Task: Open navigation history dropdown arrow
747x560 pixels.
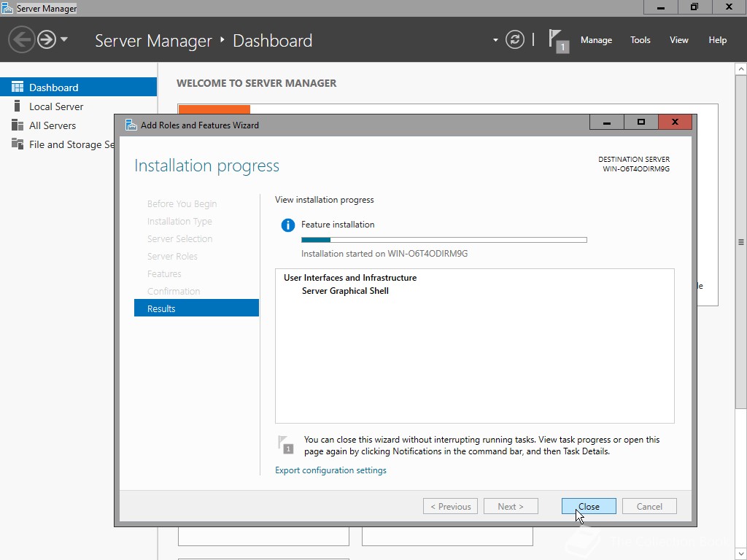Action: click(64, 39)
